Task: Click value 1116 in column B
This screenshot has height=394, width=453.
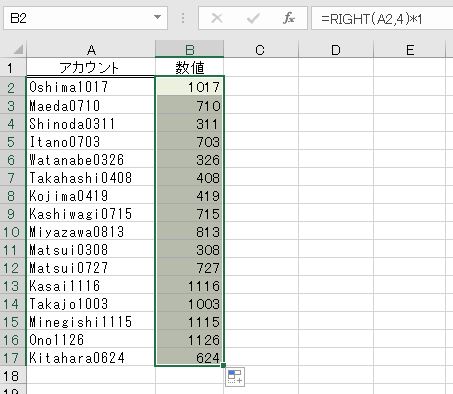Action: coord(190,285)
